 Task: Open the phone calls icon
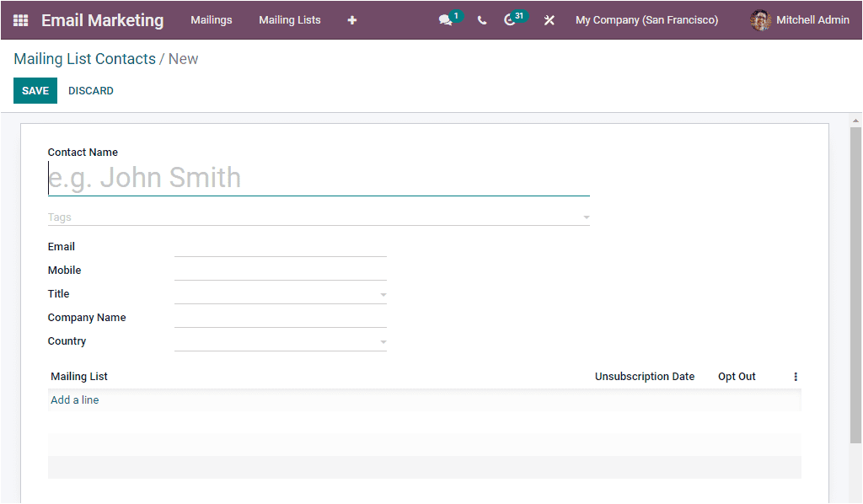tap(481, 19)
